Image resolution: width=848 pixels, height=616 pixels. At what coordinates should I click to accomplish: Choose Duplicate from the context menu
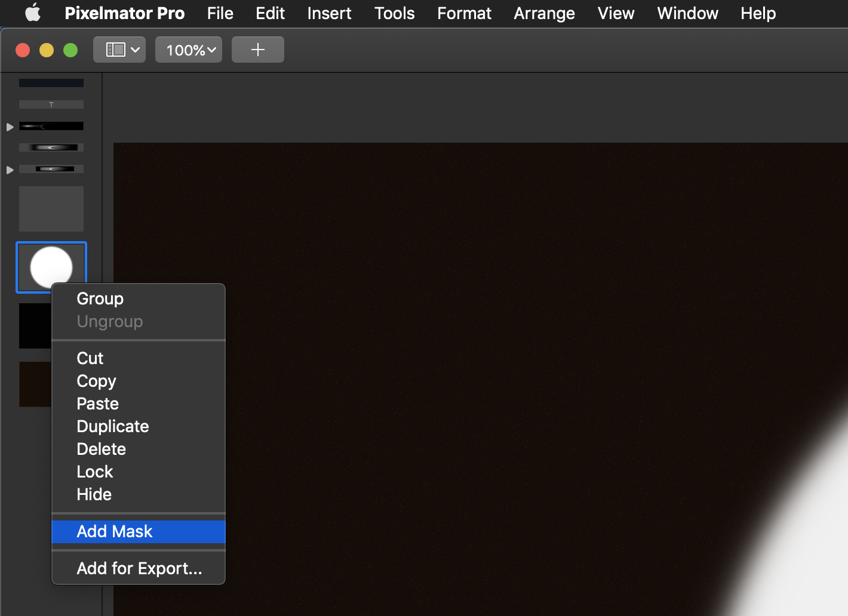pyautogui.click(x=139, y=426)
